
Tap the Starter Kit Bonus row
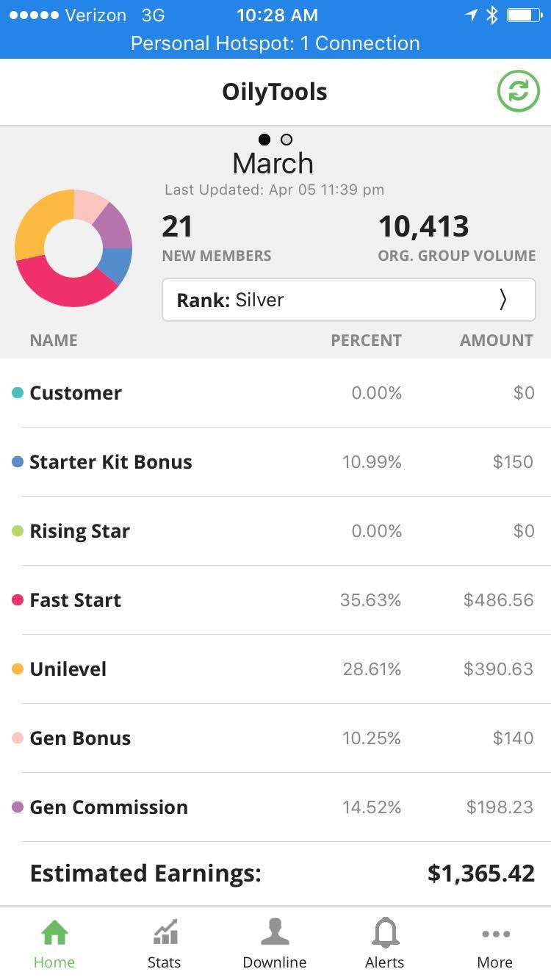coord(275,462)
